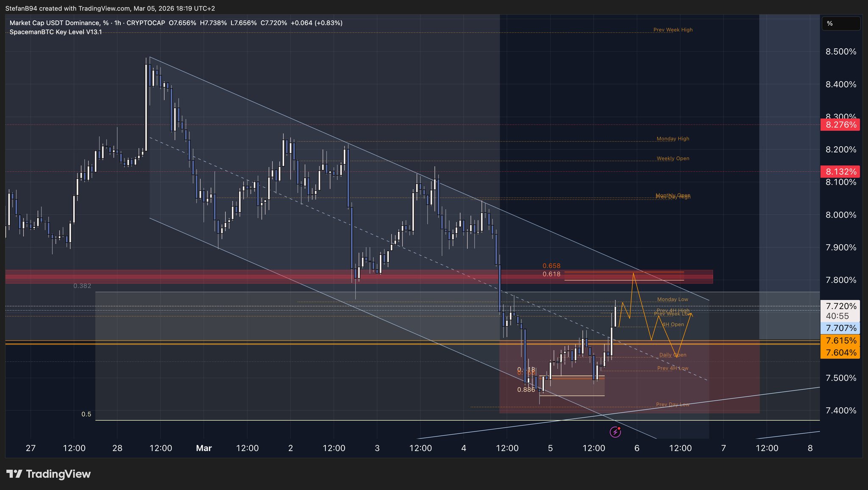This screenshot has width=868, height=490.
Task: Click the red 8.276% price label
Action: click(x=840, y=125)
